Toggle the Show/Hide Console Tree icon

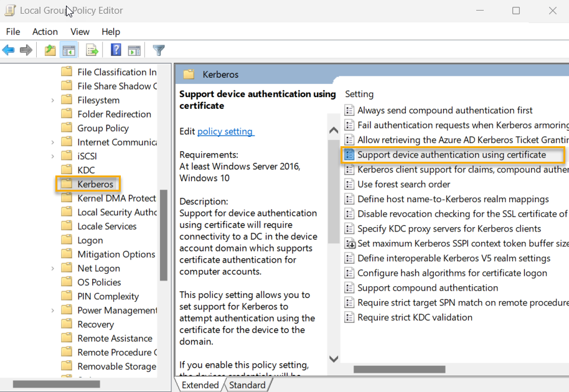(68, 50)
